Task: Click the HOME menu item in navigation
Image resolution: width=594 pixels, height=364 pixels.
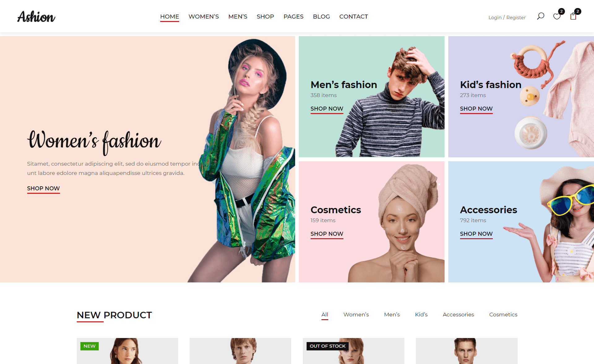Action: click(169, 16)
